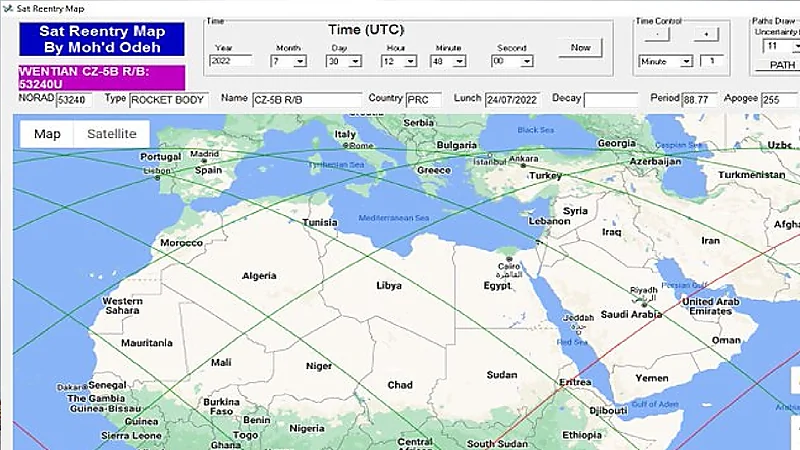Click the Nigeria country label
The height and width of the screenshot is (450, 800).
coord(307,429)
